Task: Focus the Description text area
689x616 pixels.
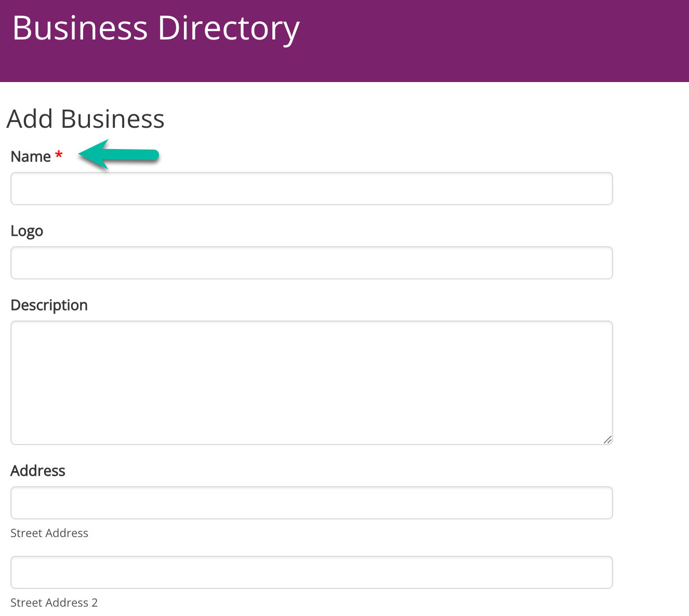Action: (311, 382)
